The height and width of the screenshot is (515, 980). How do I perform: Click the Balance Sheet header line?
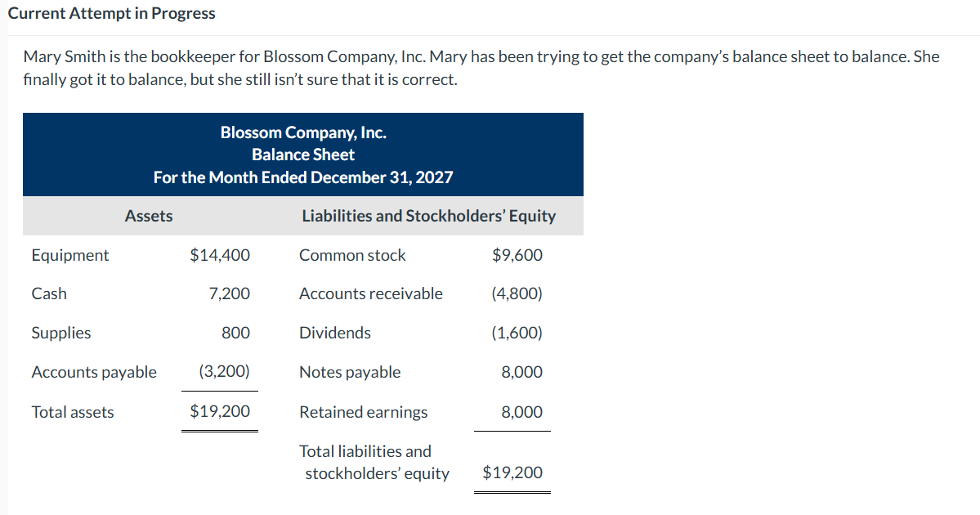coord(303,154)
